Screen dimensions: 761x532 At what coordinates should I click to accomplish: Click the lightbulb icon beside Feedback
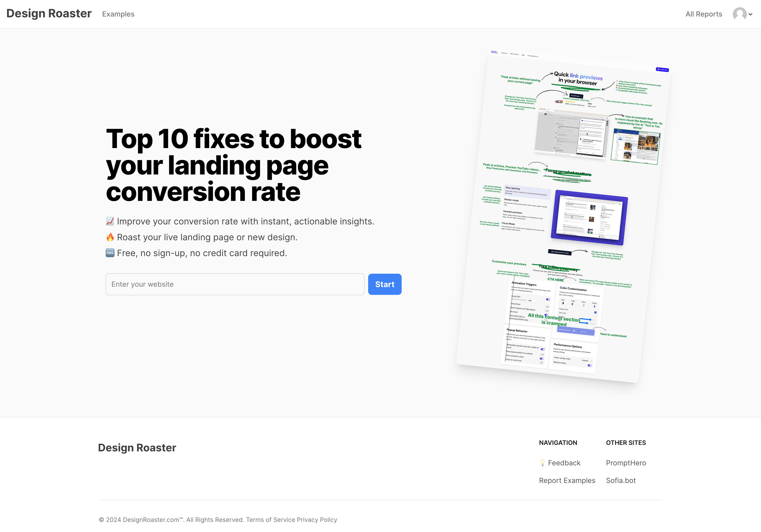point(542,463)
